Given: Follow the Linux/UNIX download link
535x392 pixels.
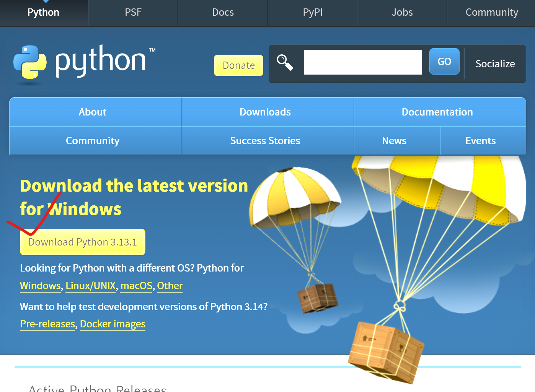Looking at the screenshot, I should (x=91, y=286).
